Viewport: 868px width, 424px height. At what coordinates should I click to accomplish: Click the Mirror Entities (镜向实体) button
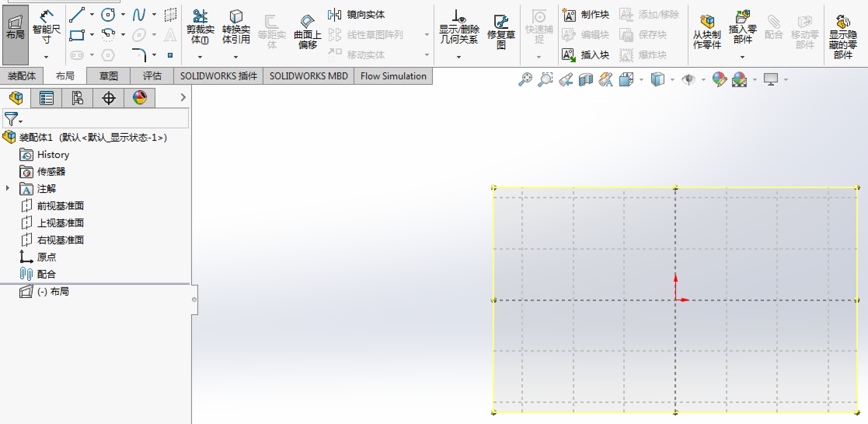(x=356, y=15)
